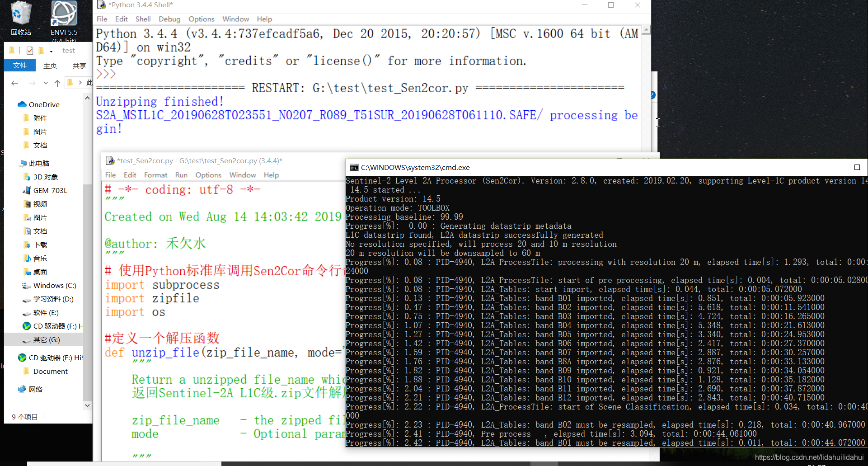The image size is (868, 466).
Task: Select the 文件 tab in Explorer ribbon
Action: point(20,66)
